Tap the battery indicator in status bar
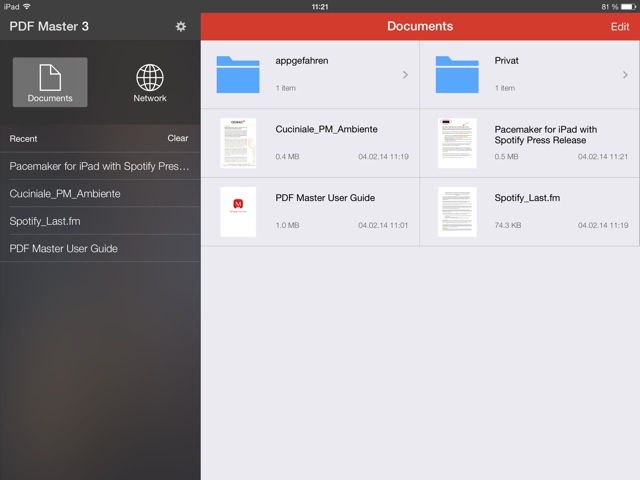This screenshot has width=640, height=480. tap(626, 6)
